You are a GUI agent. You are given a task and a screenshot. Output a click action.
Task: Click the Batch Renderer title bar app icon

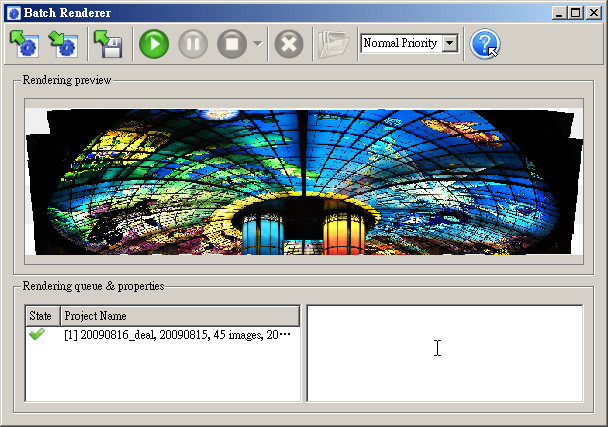14,13
